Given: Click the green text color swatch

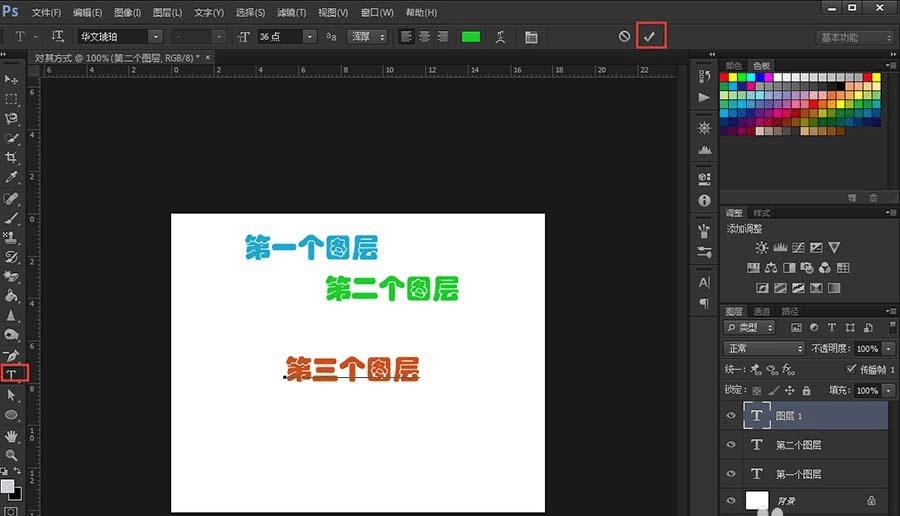Looking at the screenshot, I should [470, 36].
